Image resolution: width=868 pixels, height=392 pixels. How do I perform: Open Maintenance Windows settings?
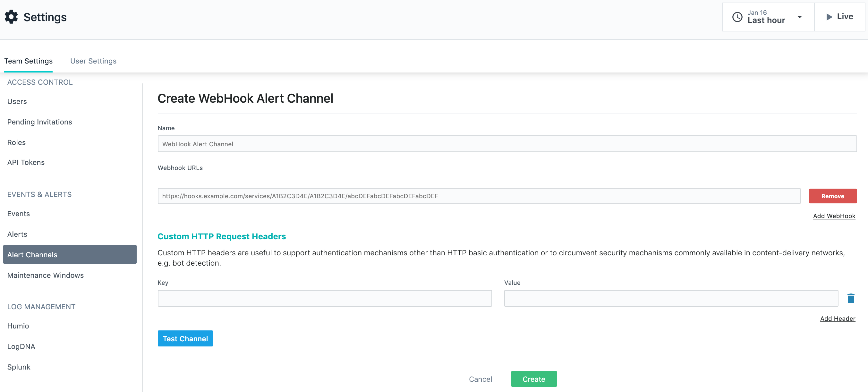pyautogui.click(x=45, y=275)
